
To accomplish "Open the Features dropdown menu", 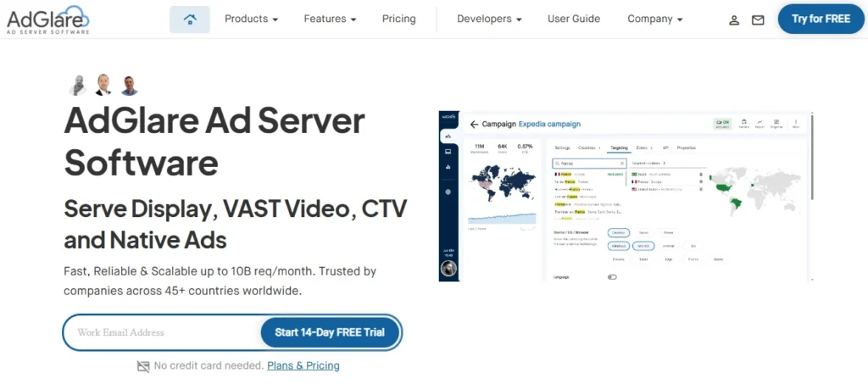I will point(330,19).
